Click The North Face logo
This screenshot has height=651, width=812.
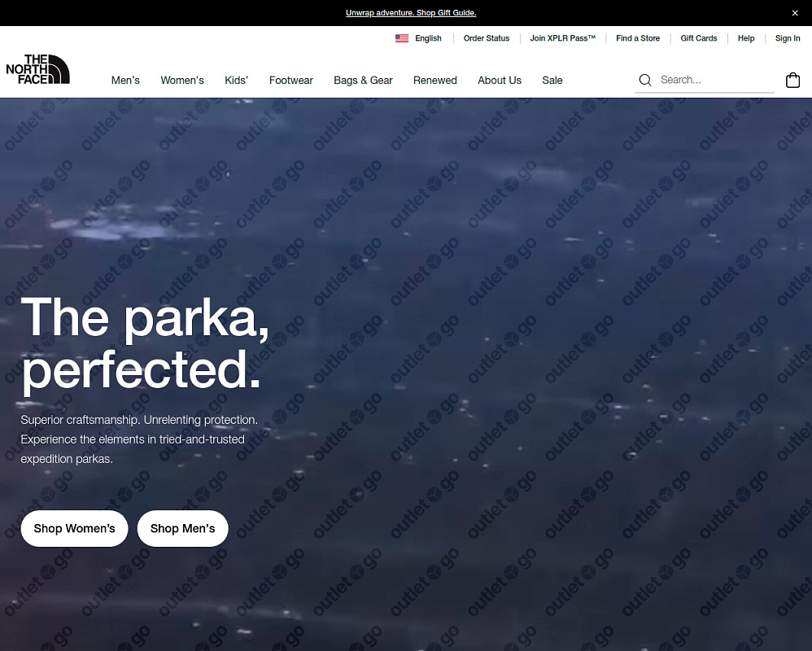point(37,69)
